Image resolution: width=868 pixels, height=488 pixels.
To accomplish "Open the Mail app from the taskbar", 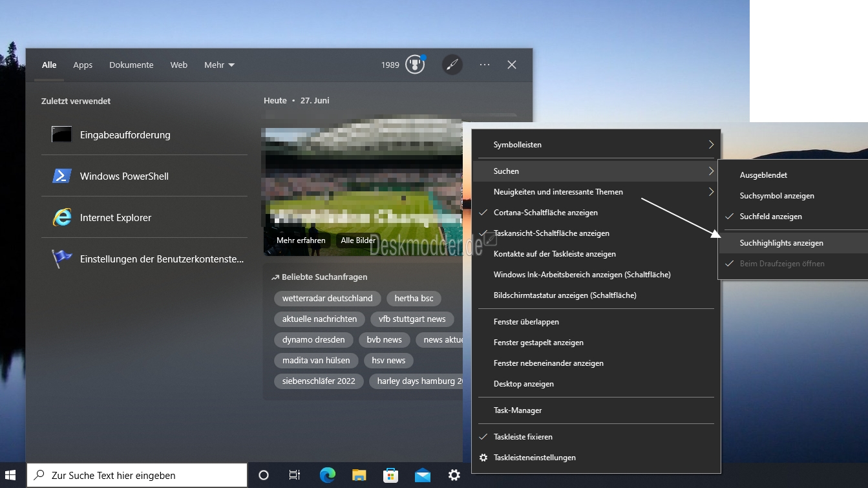I will [x=423, y=475].
